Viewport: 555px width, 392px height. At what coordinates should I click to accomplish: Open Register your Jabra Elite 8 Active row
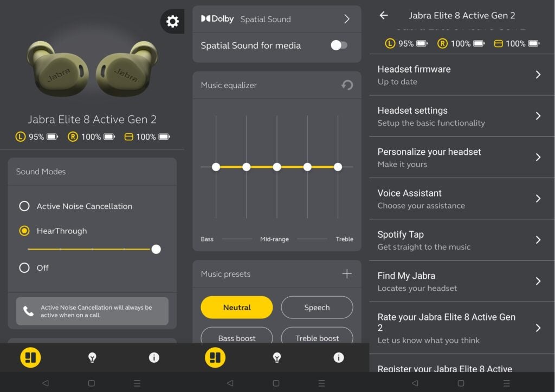[462, 364]
